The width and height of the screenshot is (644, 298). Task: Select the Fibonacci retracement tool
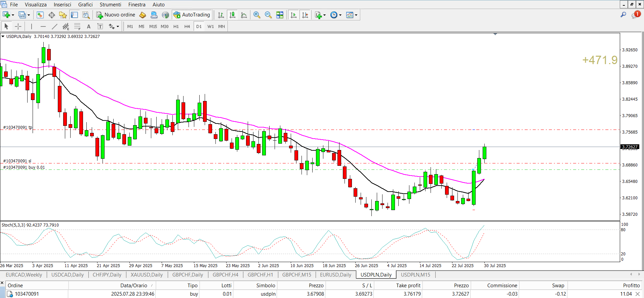77,26
